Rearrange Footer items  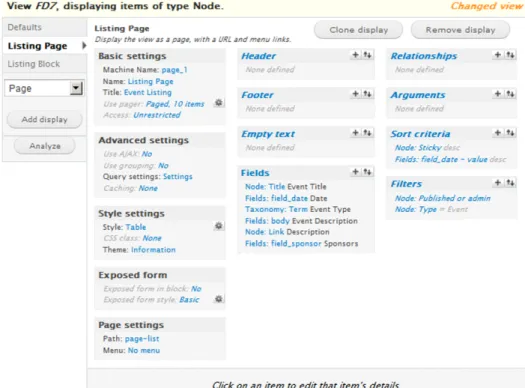367,94
